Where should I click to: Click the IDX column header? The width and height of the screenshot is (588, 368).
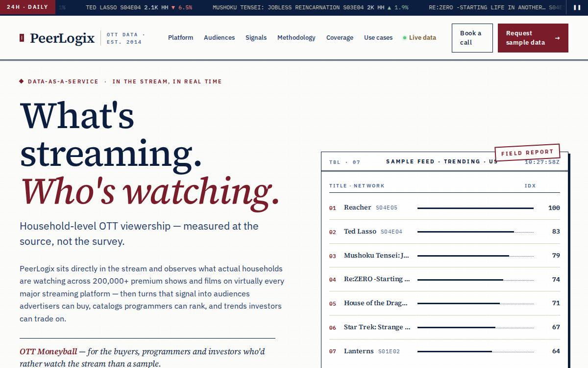530,186
